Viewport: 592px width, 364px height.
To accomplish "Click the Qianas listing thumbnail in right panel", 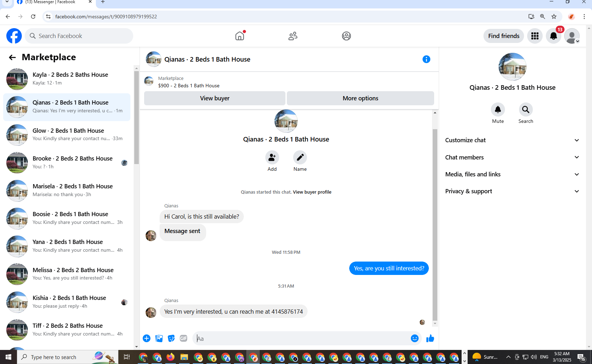I will [x=512, y=67].
